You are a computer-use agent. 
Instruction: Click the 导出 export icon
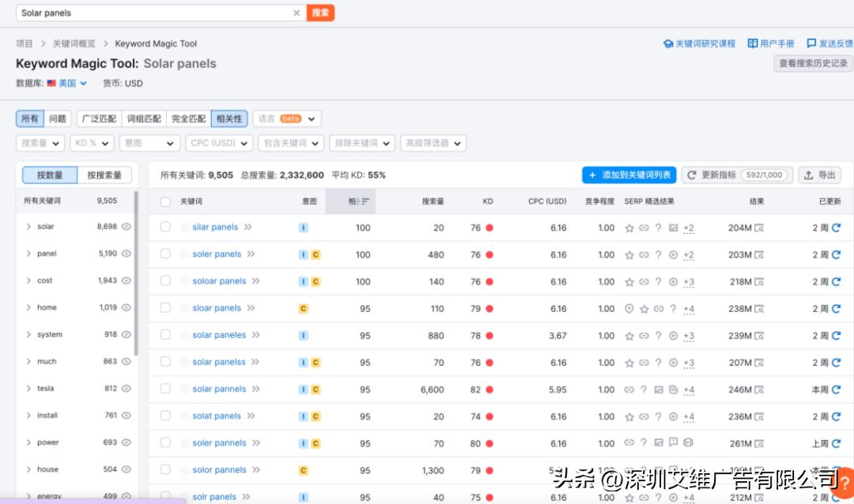pyautogui.click(x=808, y=175)
